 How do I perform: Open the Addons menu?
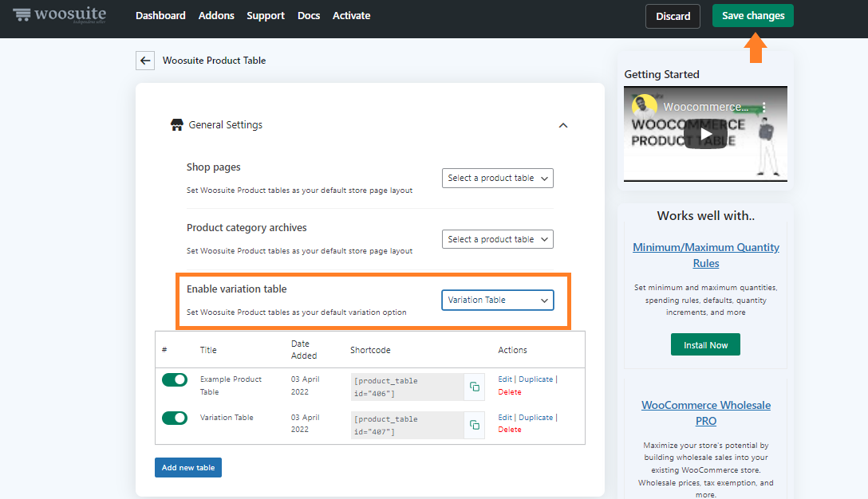coord(216,15)
